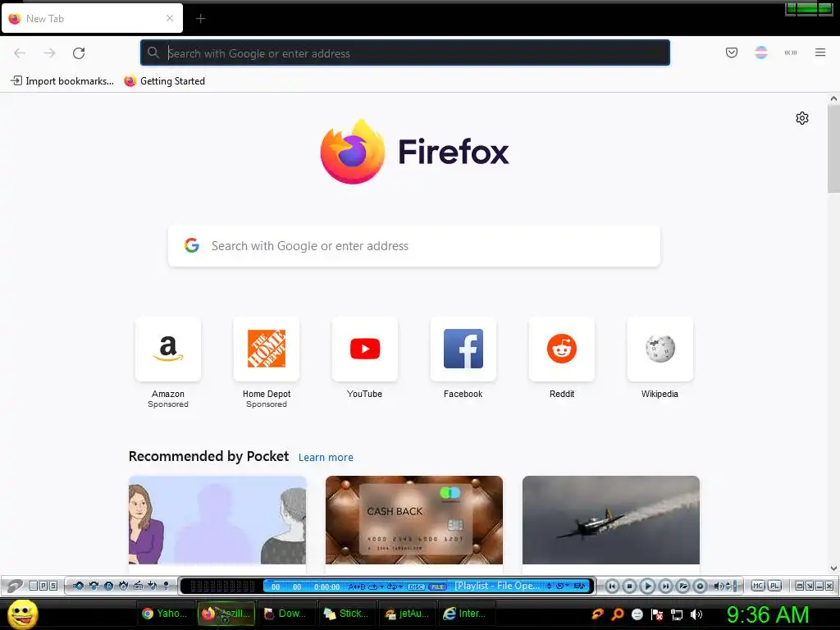Image resolution: width=840 pixels, height=630 pixels.
Task: Mute jetAudio using its speaker icon
Action: pos(718,586)
